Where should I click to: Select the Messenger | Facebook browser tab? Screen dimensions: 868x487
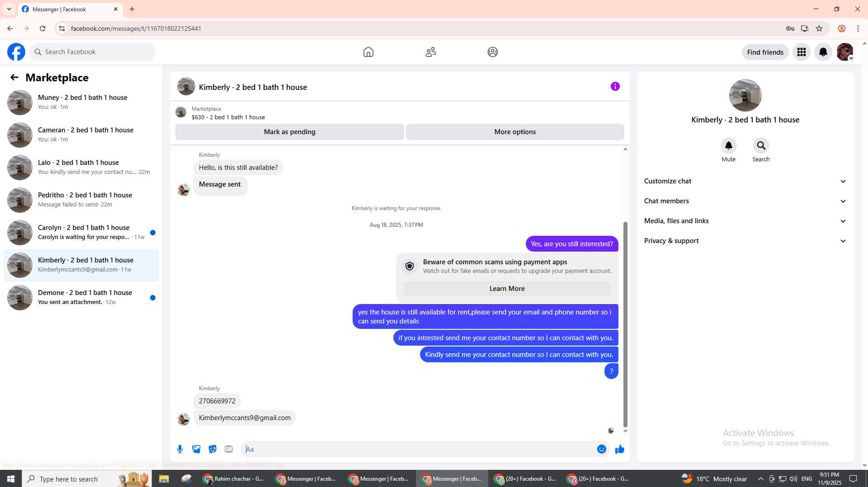[x=70, y=9]
